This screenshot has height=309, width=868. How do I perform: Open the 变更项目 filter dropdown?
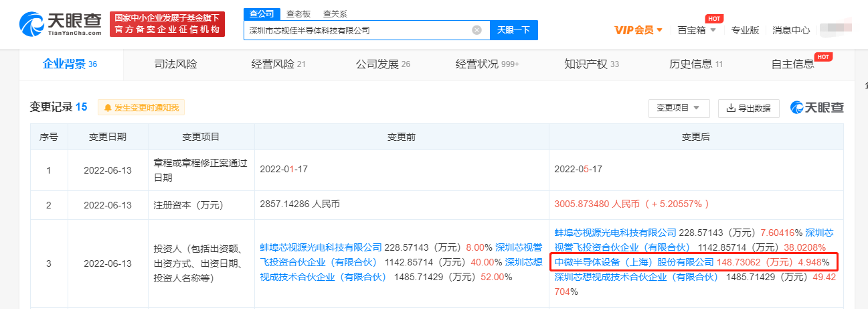coord(679,108)
